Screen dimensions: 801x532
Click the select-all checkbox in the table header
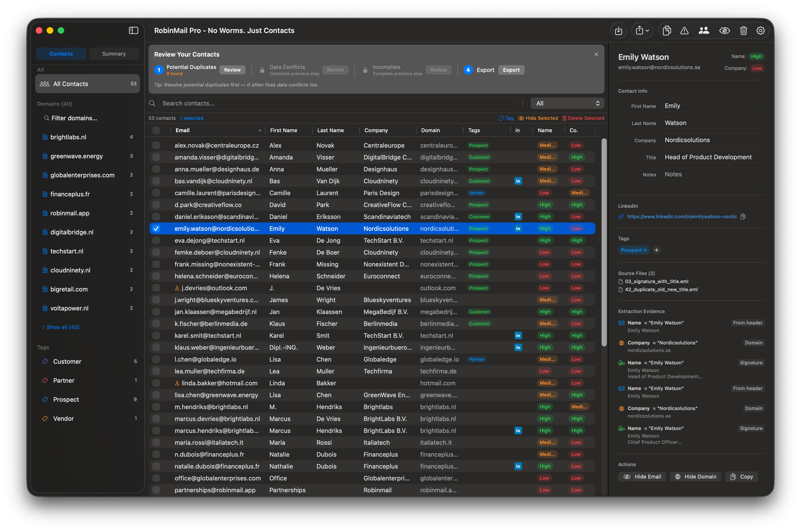(x=156, y=130)
